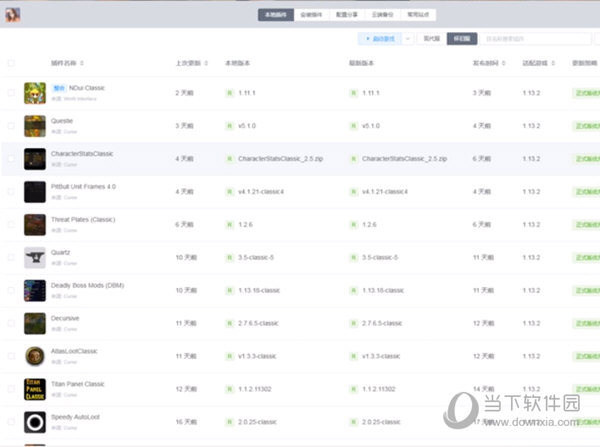Sort by the release time column arrows

point(504,63)
